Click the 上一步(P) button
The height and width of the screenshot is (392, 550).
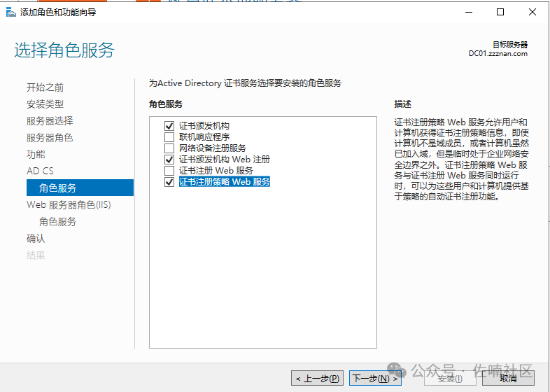(x=317, y=379)
